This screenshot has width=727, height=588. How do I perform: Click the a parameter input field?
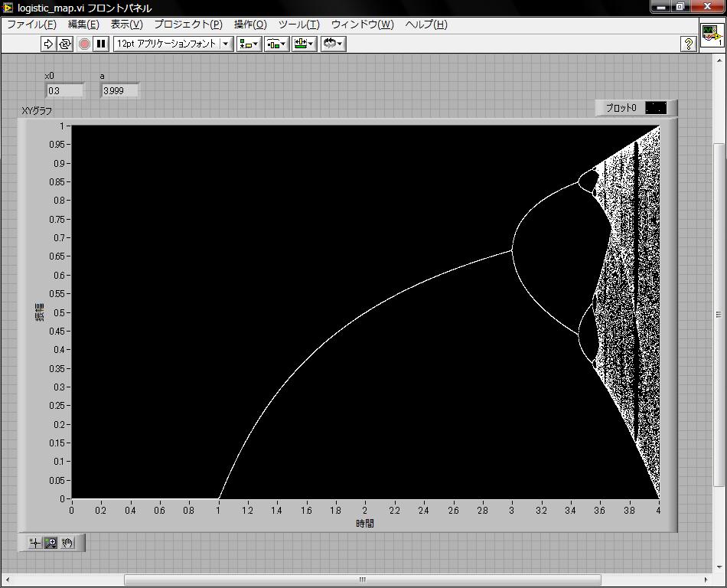(x=120, y=91)
